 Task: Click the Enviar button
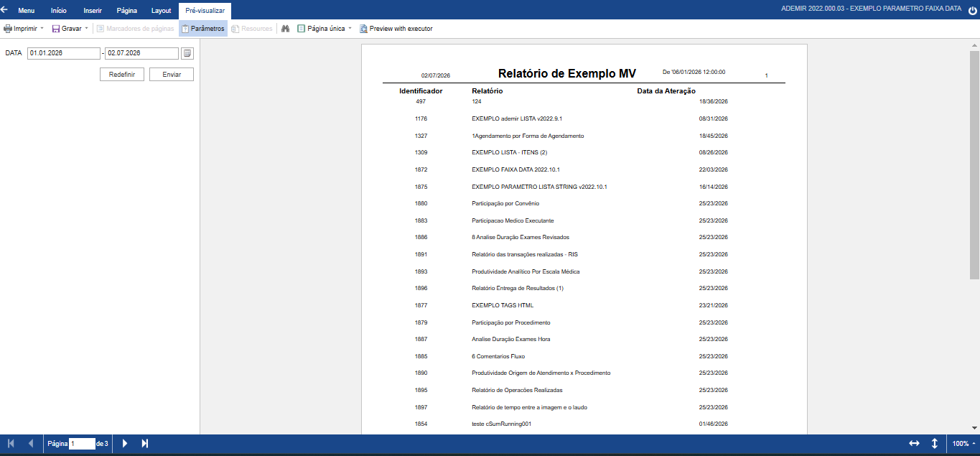click(172, 74)
